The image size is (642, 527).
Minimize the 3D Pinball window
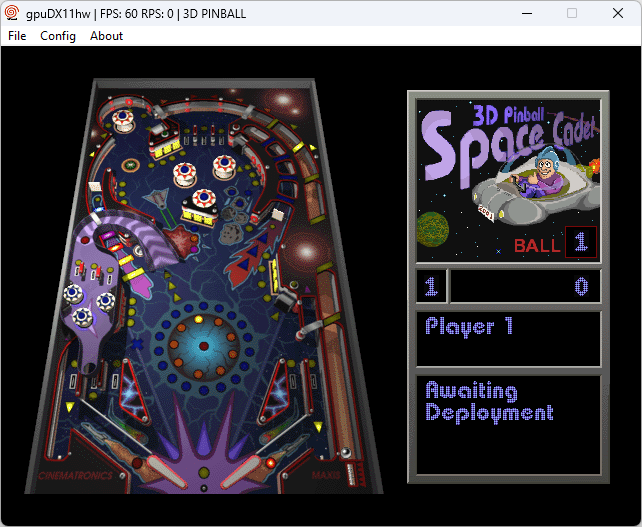pyautogui.click(x=525, y=13)
